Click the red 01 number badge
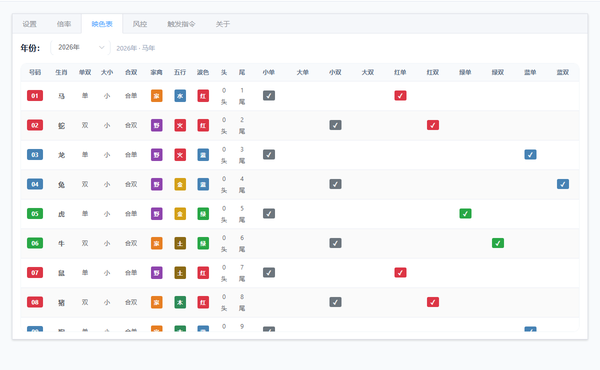This screenshot has width=600, height=370. (35, 96)
